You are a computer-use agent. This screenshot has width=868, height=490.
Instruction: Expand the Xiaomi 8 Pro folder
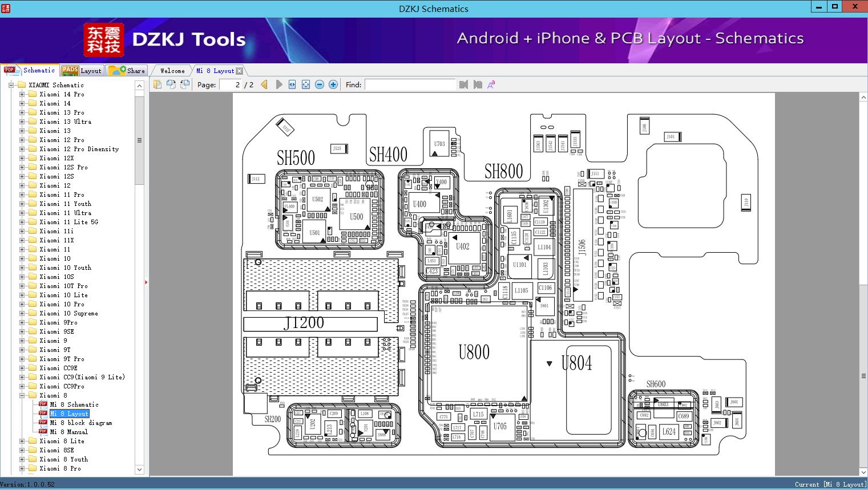[22, 468]
